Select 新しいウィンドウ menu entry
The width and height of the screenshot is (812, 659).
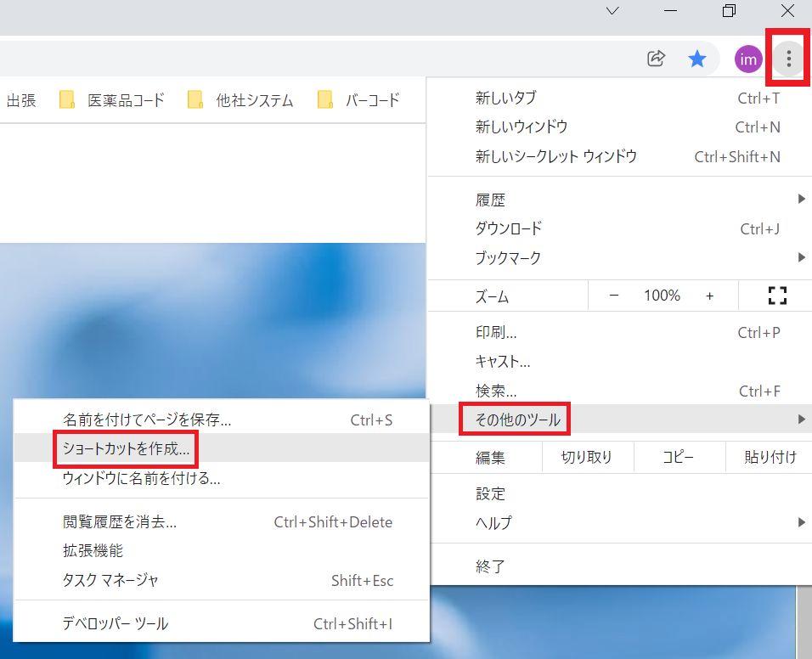tap(620, 127)
